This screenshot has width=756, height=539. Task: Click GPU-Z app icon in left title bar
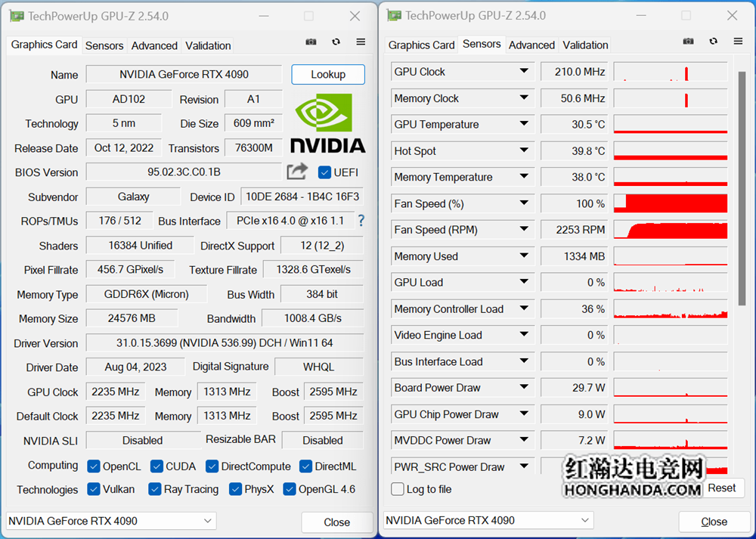[17, 16]
